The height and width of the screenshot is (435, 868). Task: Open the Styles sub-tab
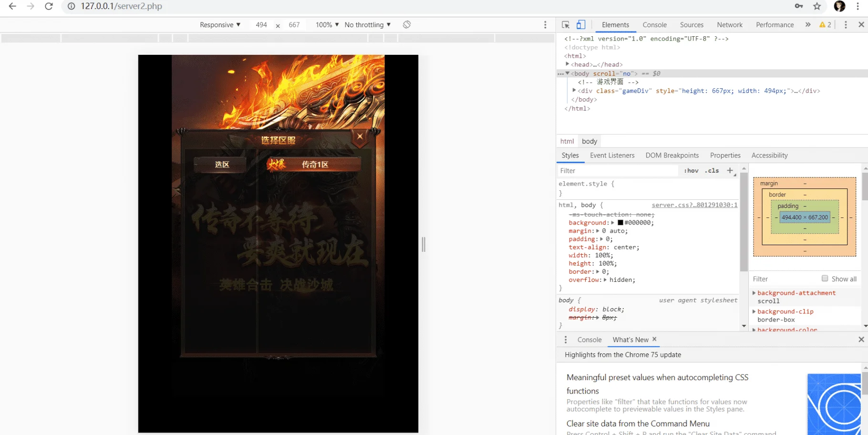(570, 155)
